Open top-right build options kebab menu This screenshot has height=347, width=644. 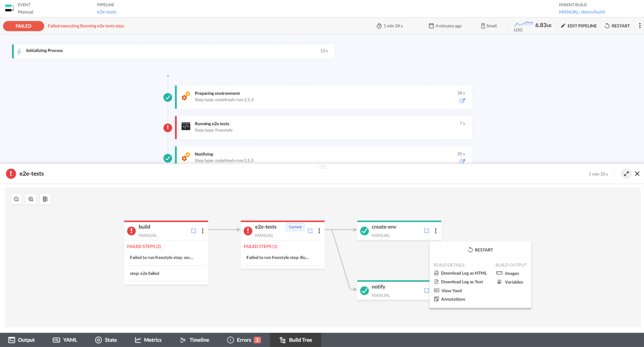click(x=639, y=26)
